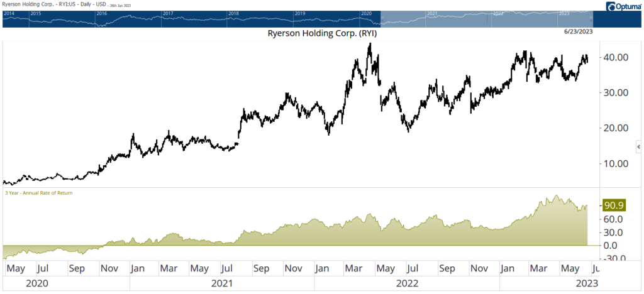Viewport: 644px width, 294px height.
Task: Click the 2020 year label on time axis
Action: click(x=37, y=283)
